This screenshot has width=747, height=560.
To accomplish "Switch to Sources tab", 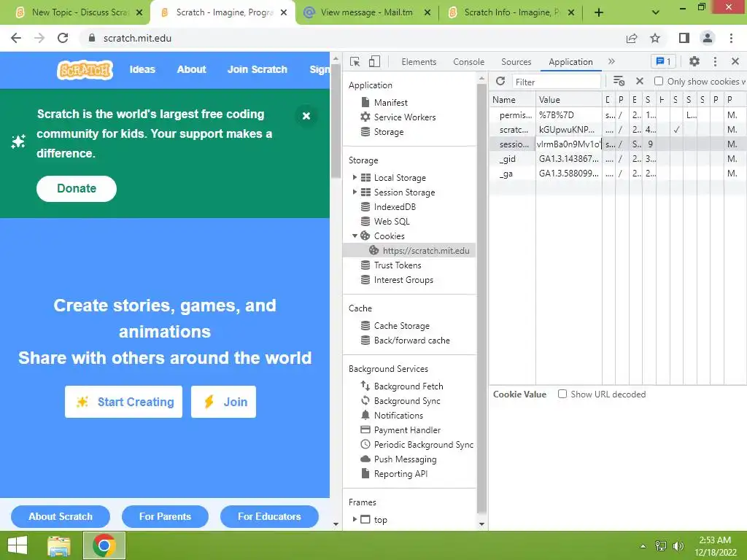I will click(x=516, y=61).
